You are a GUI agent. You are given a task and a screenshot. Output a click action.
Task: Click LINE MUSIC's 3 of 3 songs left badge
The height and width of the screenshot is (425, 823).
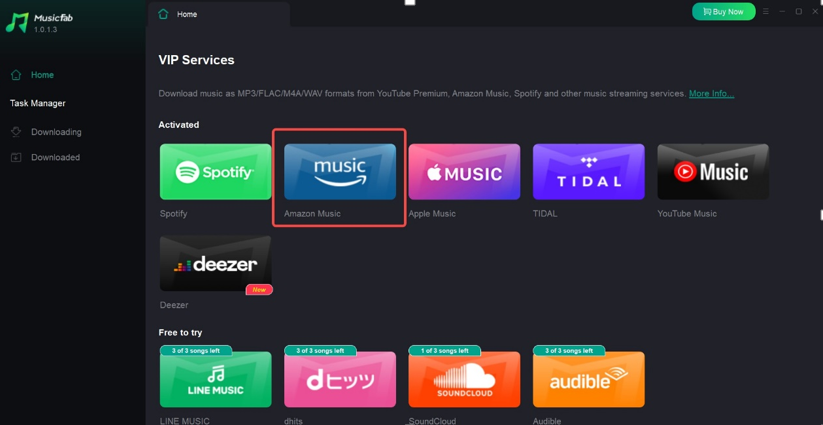tap(196, 351)
